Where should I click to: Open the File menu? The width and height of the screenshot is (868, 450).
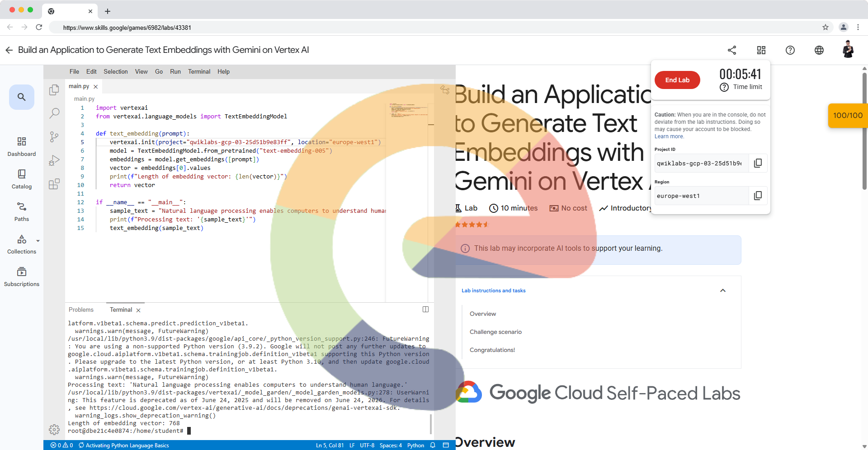coord(74,72)
